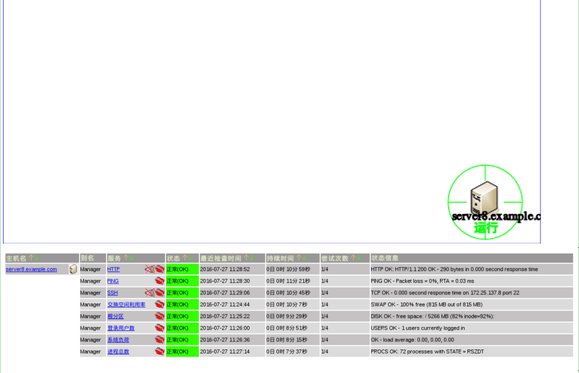Click the green 正常(OK) status cell for SSH

point(182,293)
